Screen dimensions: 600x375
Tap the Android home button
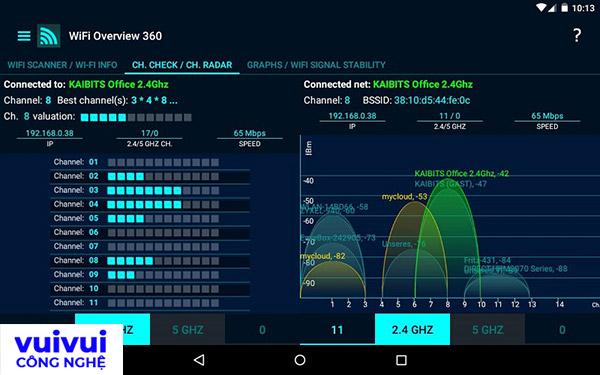[x=300, y=360]
